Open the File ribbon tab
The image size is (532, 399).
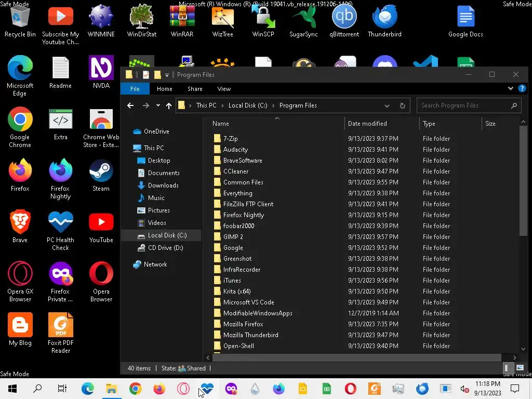click(x=135, y=88)
